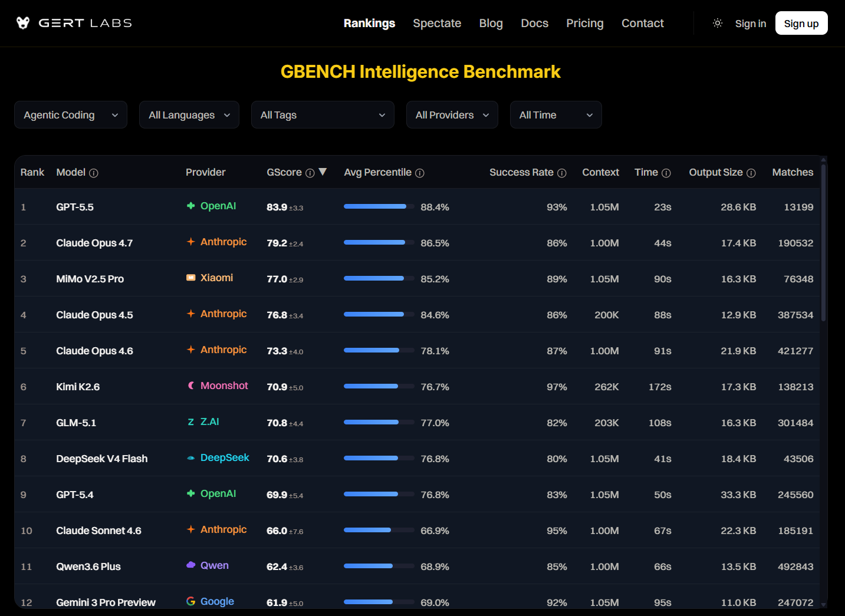The image size is (845, 616).
Task: Select the DeepSeek V4 Flash model name
Action: click(102, 459)
